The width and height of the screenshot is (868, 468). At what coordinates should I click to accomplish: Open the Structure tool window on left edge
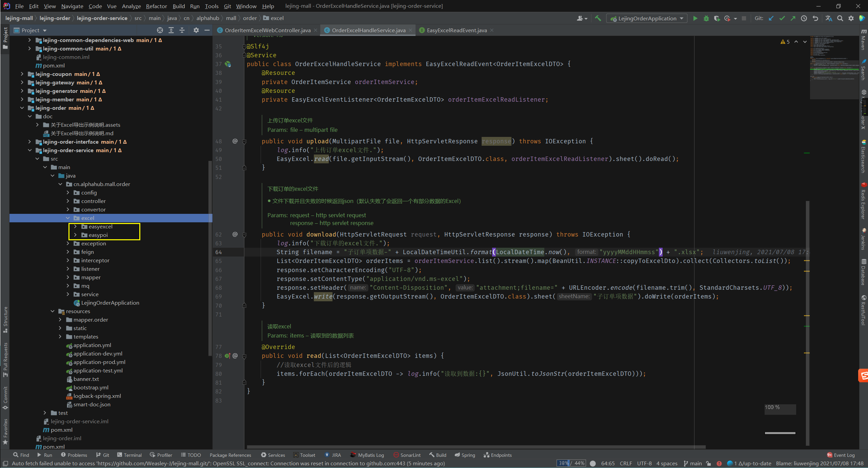[5, 320]
